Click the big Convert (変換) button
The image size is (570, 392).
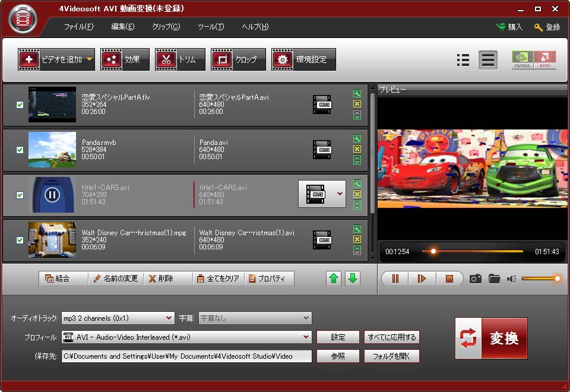491,338
